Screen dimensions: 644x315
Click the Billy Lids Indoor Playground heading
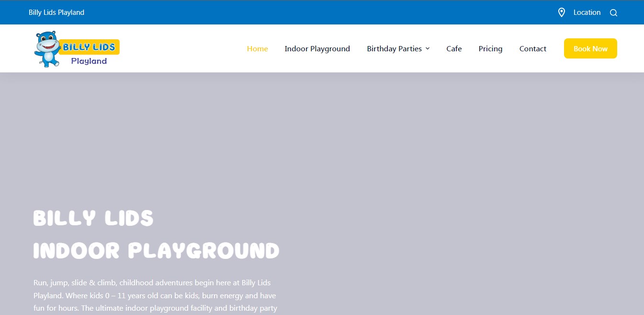coord(156,234)
